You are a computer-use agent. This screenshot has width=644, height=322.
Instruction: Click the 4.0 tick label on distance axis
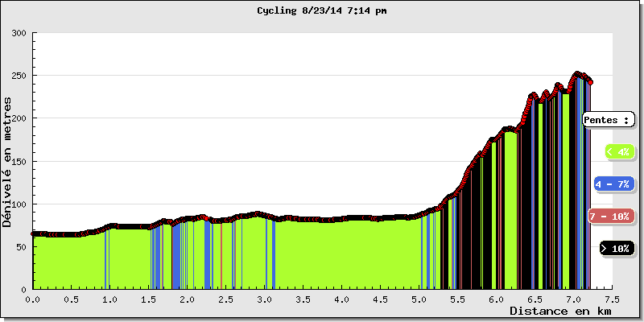pyautogui.click(x=341, y=299)
